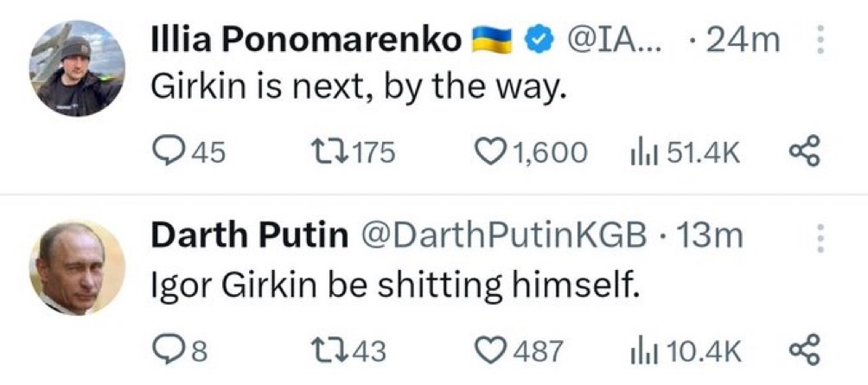Like Illia Ponomarenko's tweet
The height and width of the screenshot is (385, 868).
pyautogui.click(x=493, y=153)
